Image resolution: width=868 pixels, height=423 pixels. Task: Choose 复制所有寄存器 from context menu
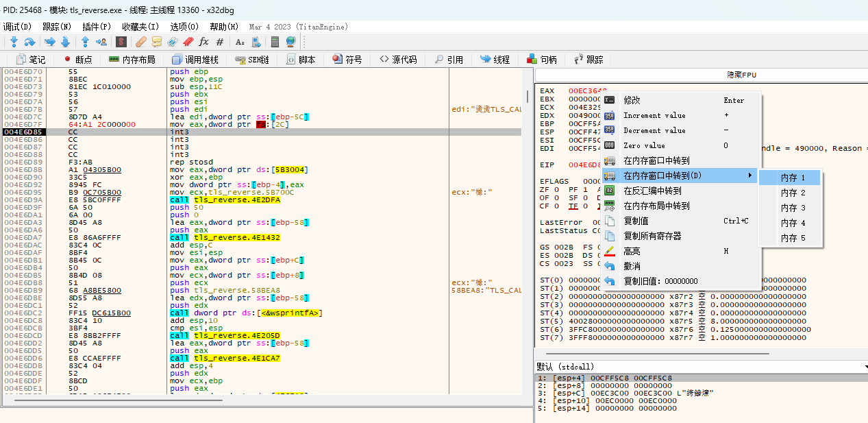tap(652, 236)
